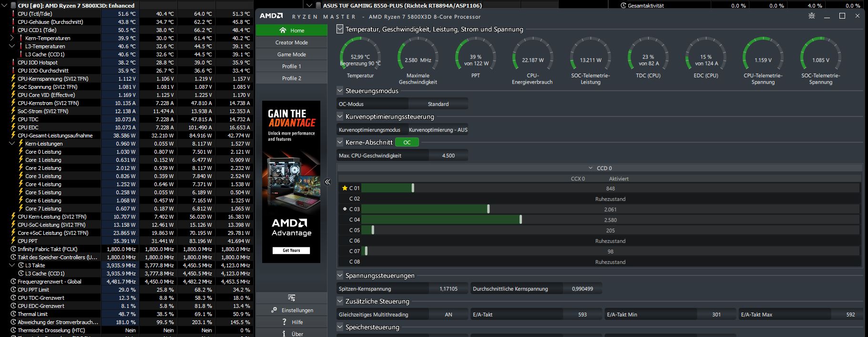Viewport: 868px width, 337px height.
Task: Click lightning icon of CPU PPT row
Action: pos(13,241)
